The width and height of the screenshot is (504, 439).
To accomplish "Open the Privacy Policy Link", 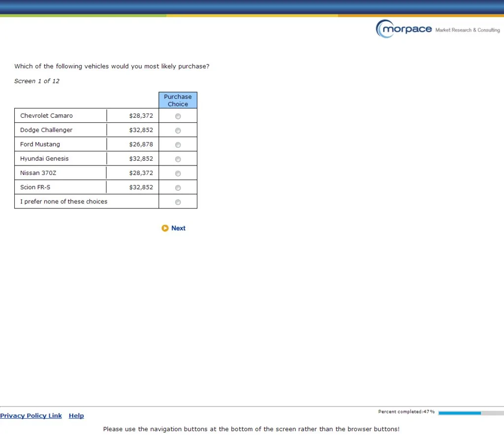I will pyautogui.click(x=31, y=415).
